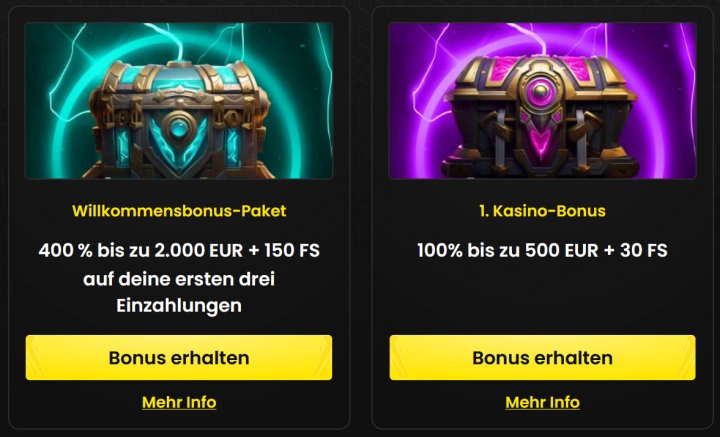
Task: Open the Willkommensbonus-Paket title
Action: [x=179, y=211]
